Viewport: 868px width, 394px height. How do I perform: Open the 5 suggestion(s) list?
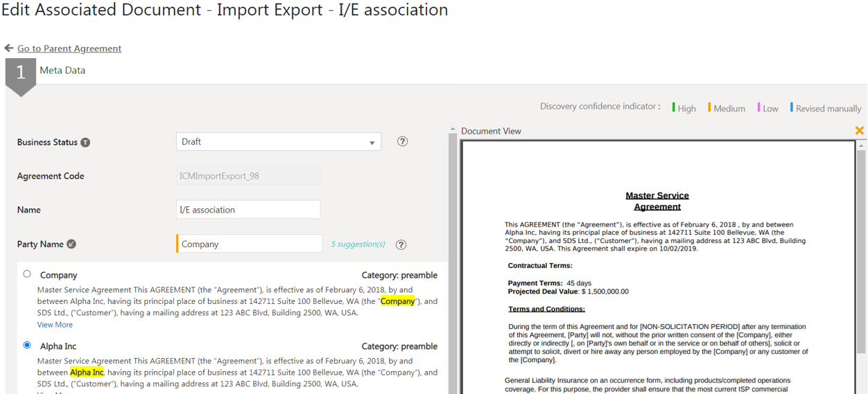(358, 244)
